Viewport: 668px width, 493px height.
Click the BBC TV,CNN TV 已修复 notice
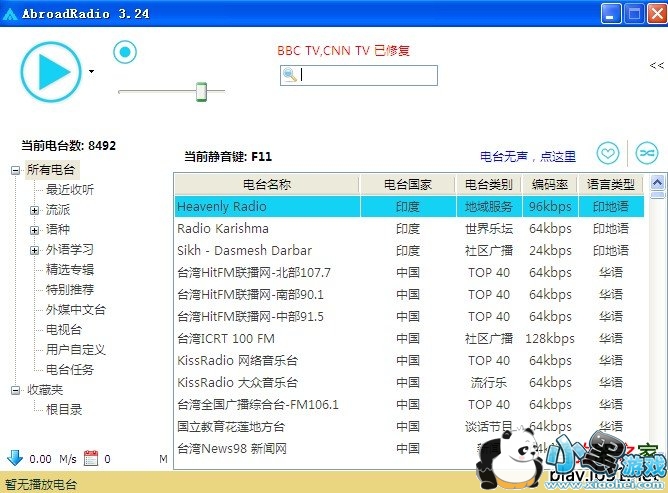(x=343, y=51)
